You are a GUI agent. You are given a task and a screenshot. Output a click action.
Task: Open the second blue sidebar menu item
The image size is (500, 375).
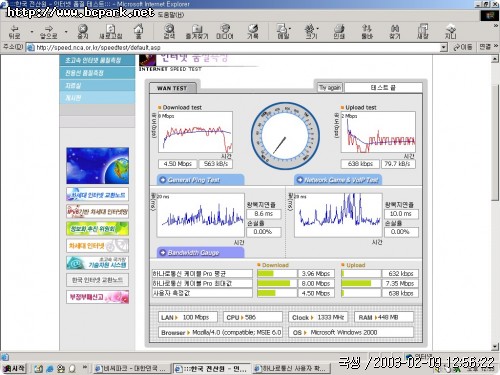pos(97,73)
